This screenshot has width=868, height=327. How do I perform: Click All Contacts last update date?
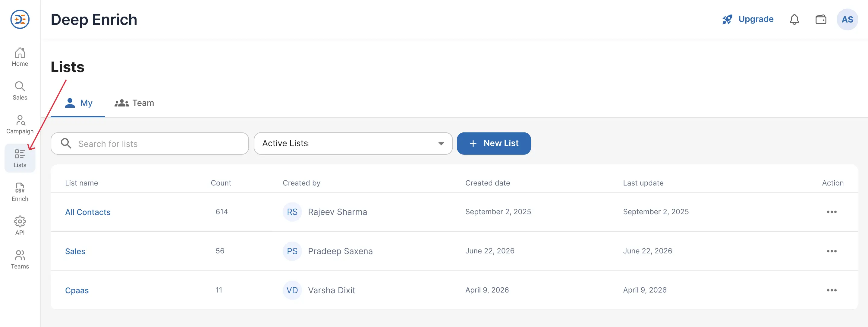click(656, 212)
